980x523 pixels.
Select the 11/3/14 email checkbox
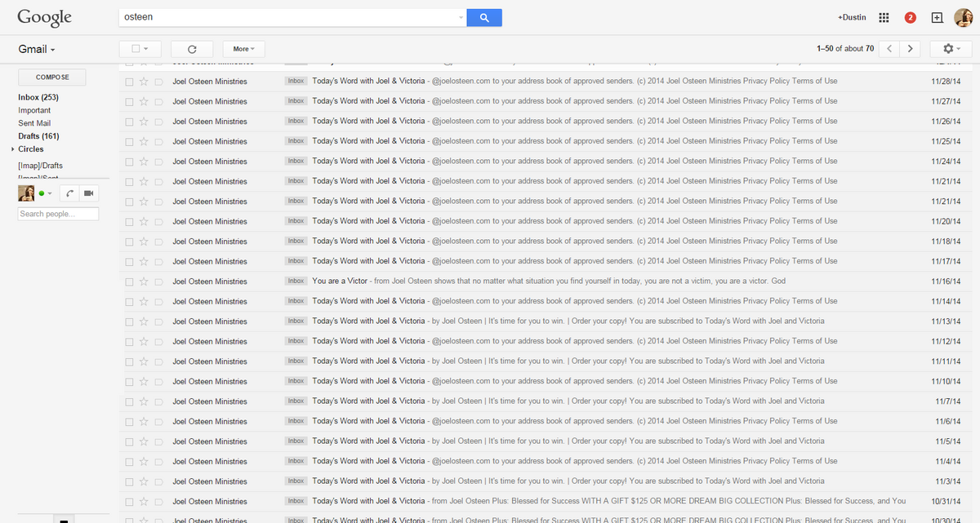pyautogui.click(x=129, y=481)
